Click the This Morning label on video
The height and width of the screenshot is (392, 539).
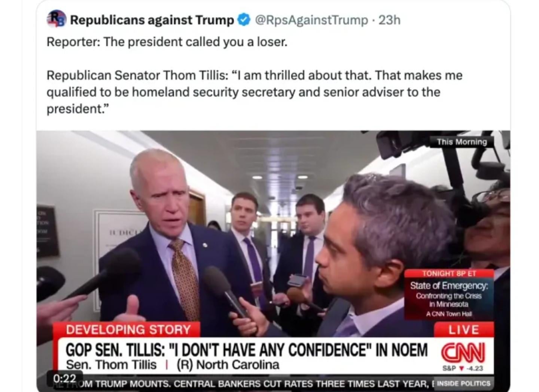click(462, 142)
